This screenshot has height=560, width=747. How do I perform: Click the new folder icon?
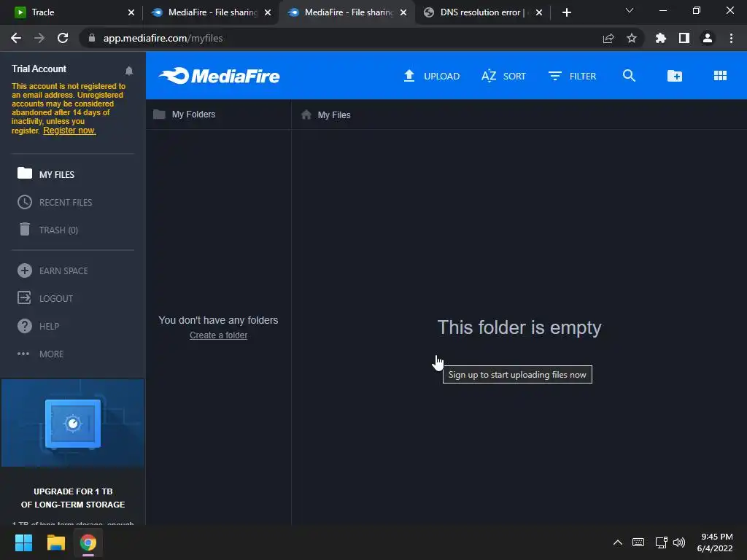[674, 76]
